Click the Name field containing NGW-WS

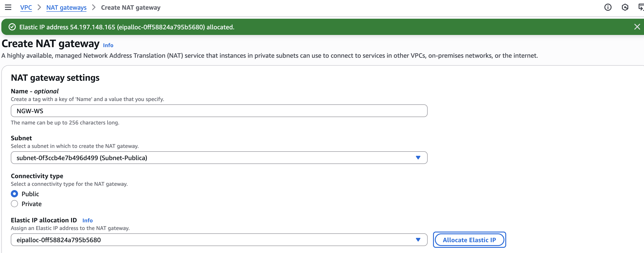coord(219,111)
